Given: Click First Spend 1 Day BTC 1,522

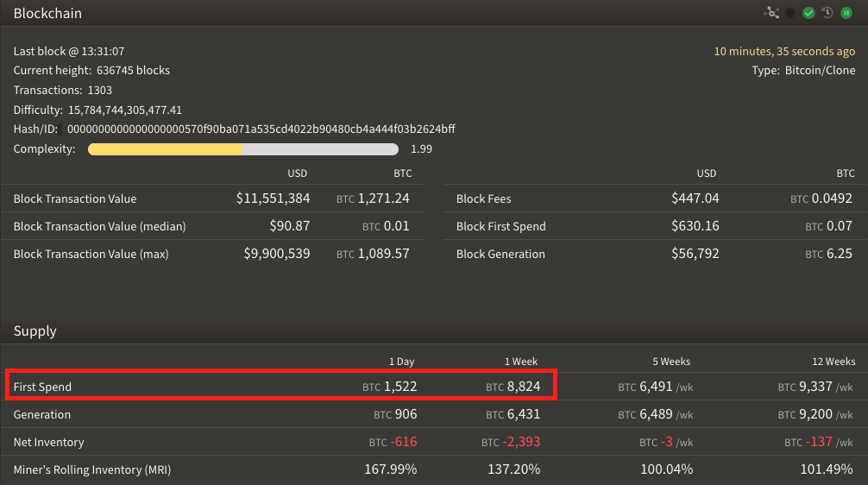Looking at the screenshot, I should tap(390, 387).
